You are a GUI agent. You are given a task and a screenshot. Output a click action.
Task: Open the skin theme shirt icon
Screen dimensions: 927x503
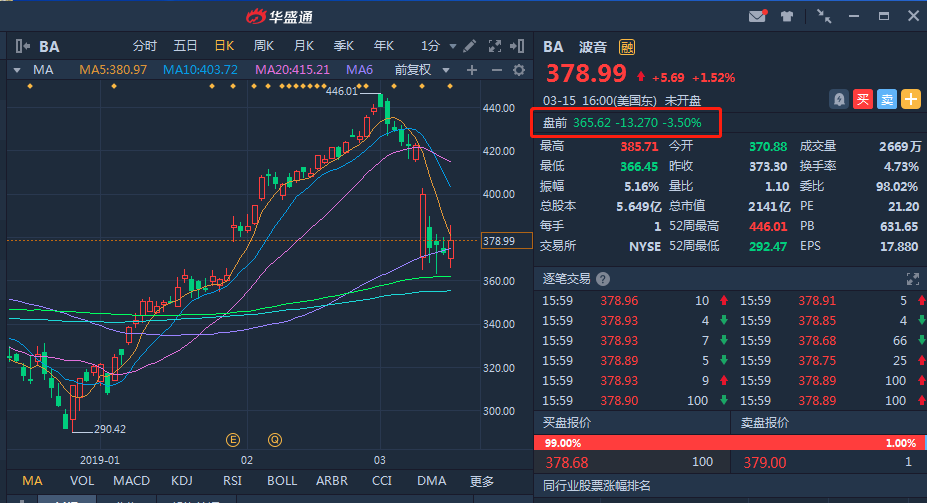coord(786,16)
